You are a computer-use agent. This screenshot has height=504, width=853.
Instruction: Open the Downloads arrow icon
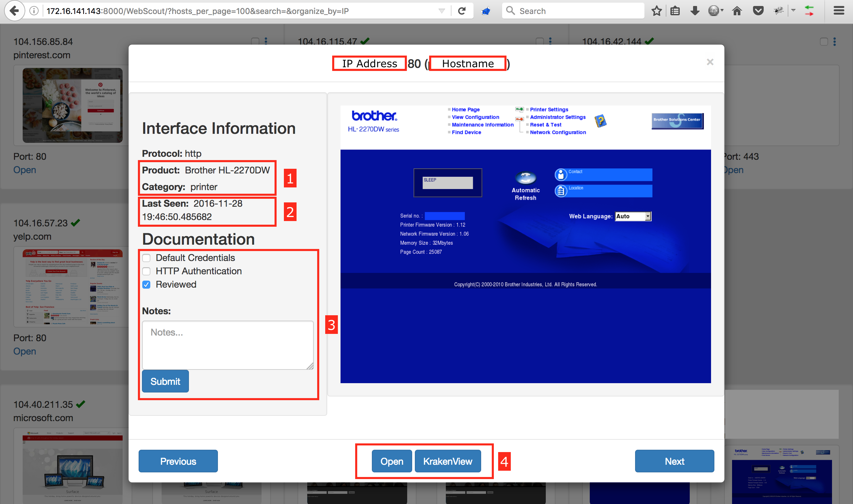pos(695,11)
